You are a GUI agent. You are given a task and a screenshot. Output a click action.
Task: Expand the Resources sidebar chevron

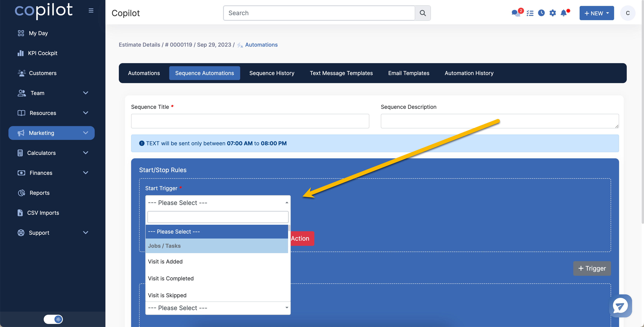85,113
